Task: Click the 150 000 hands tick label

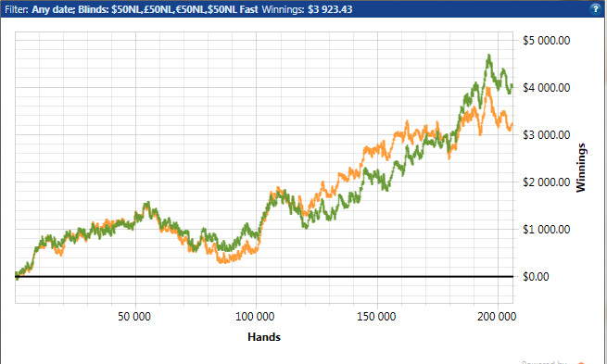Action: (x=376, y=317)
